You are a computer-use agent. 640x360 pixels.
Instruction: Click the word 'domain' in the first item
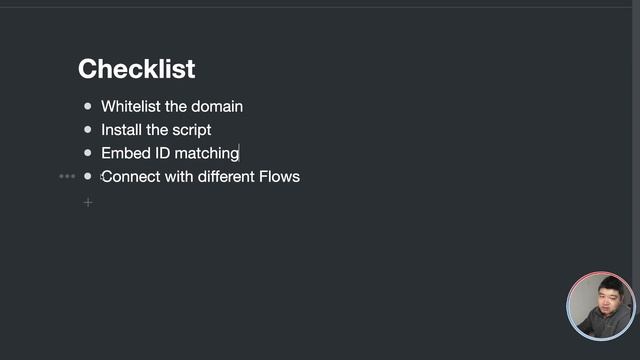point(217,107)
